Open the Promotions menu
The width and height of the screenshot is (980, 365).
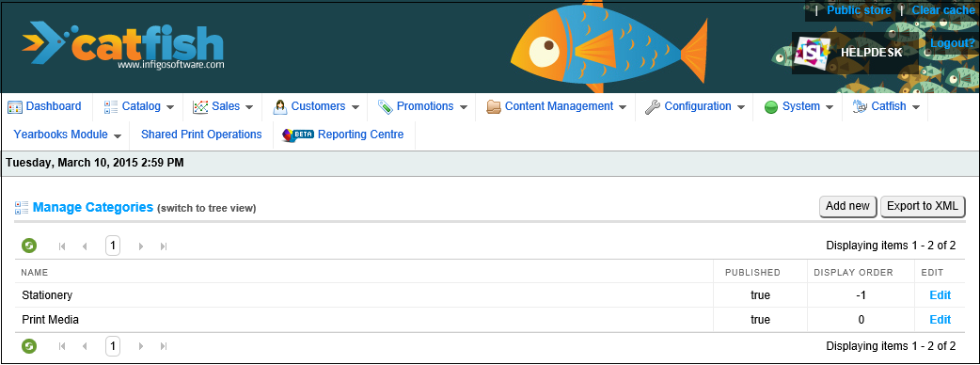coord(422,106)
